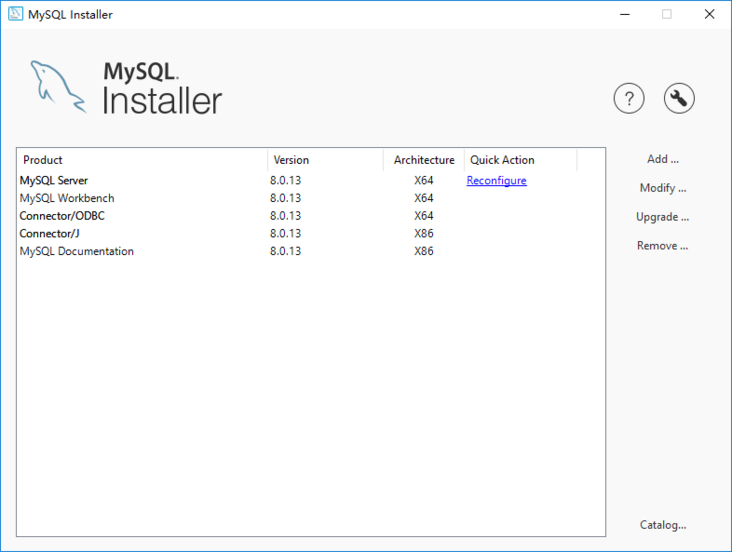
Task: Close the MySQL Installer window
Action: [x=709, y=14]
